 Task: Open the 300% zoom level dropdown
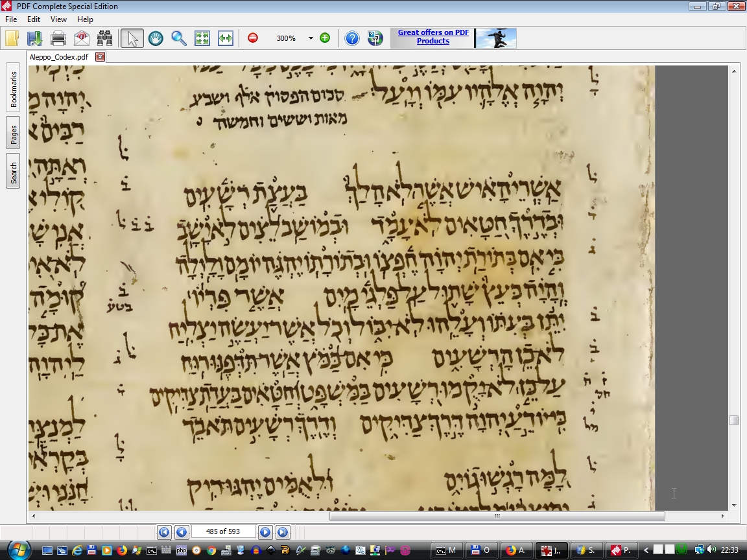311,38
